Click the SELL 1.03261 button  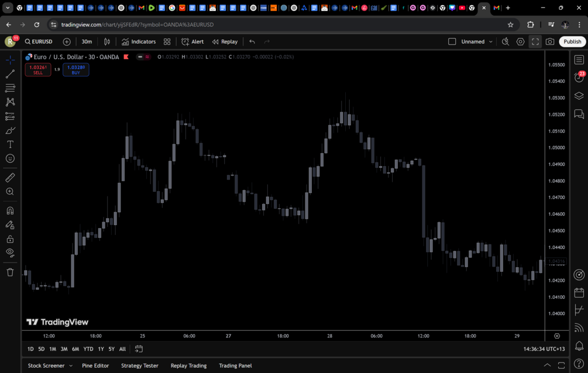tap(38, 70)
